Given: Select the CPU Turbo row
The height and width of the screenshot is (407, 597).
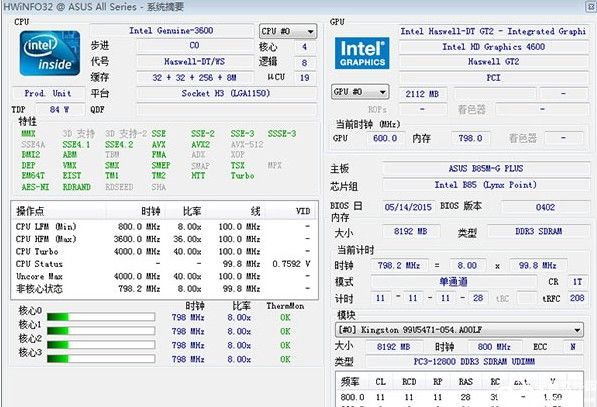Looking at the screenshot, I should coord(164,252).
